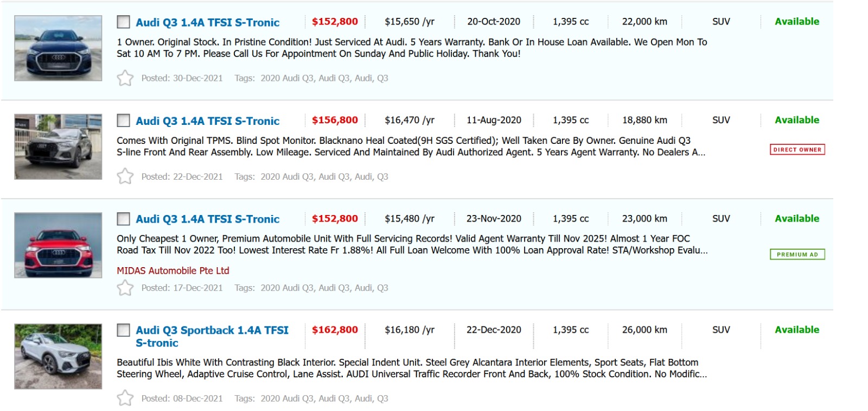
Task: Bookmark the Q3 Sportback listing star
Action: pyautogui.click(x=125, y=399)
